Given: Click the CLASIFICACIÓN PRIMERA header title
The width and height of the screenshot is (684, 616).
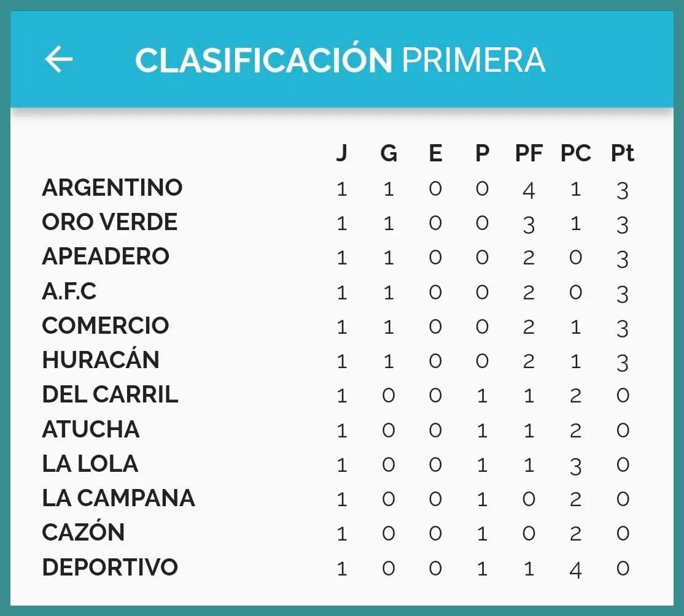Looking at the screenshot, I should coord(340,60).
